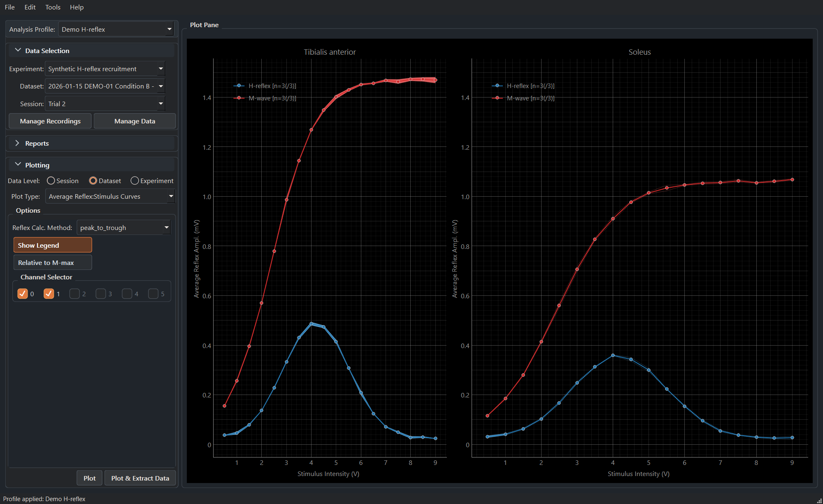Click the window resize grip icon

point(819,500)
